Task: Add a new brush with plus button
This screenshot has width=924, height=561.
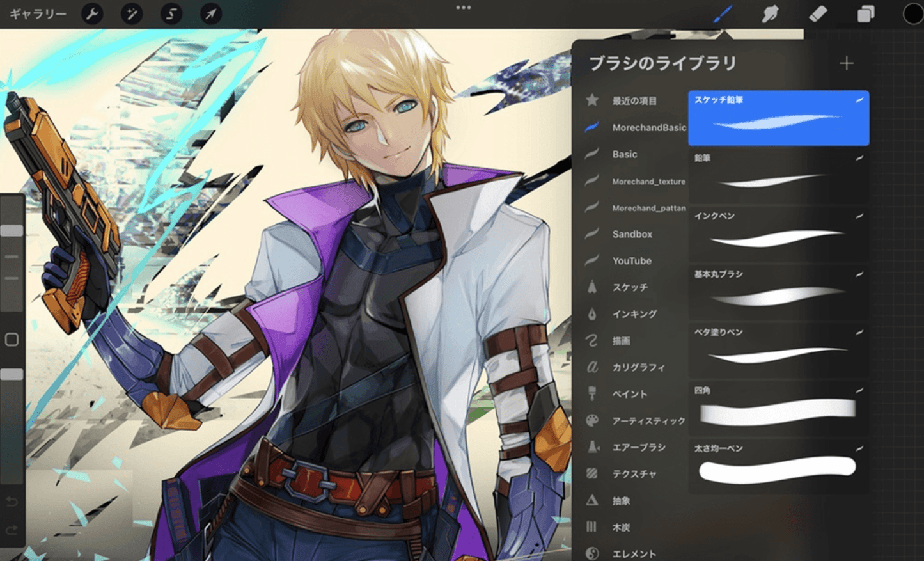Action: pos(846,63)
